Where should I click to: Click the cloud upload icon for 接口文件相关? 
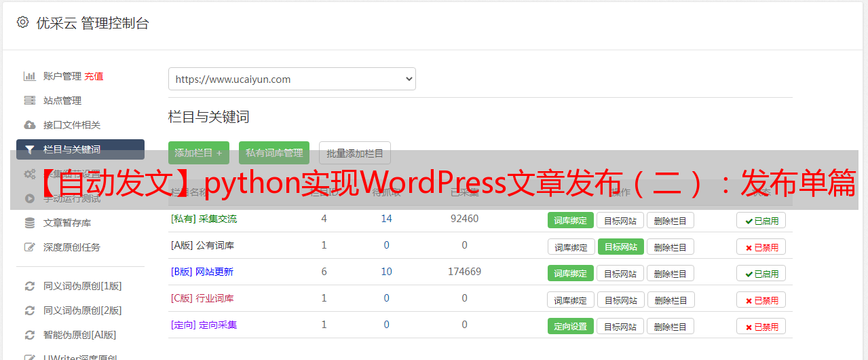click(x=29, y=125)
